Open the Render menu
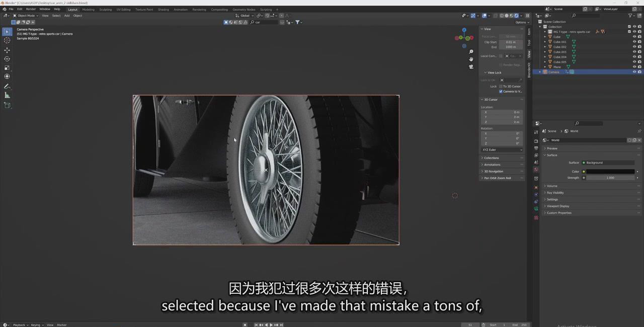 (x=31, y=9)
